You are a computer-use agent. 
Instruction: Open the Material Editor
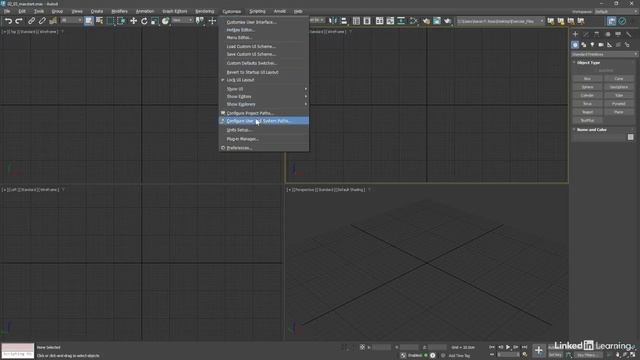point(413,21)
